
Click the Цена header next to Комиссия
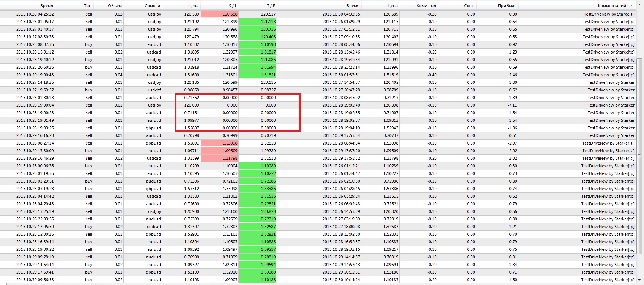tap(392, 6)
